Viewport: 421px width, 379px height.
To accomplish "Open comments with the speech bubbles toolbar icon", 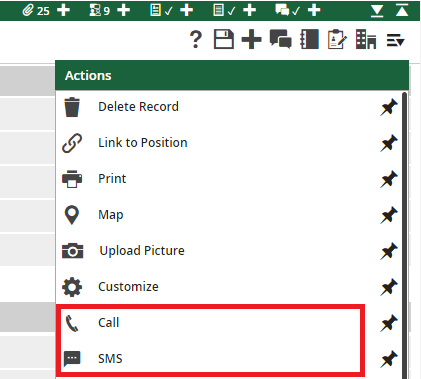I will (281, 39).
